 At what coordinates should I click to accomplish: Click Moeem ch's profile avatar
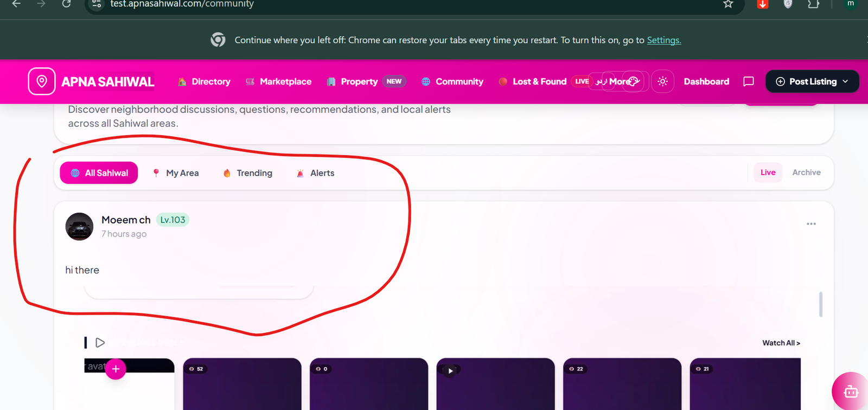pyautogui.click(x=79, y=227)
